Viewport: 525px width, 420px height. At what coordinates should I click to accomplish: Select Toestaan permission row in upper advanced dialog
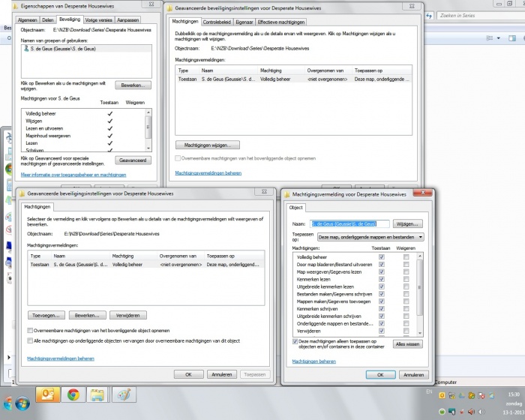[x=293, y=79]
